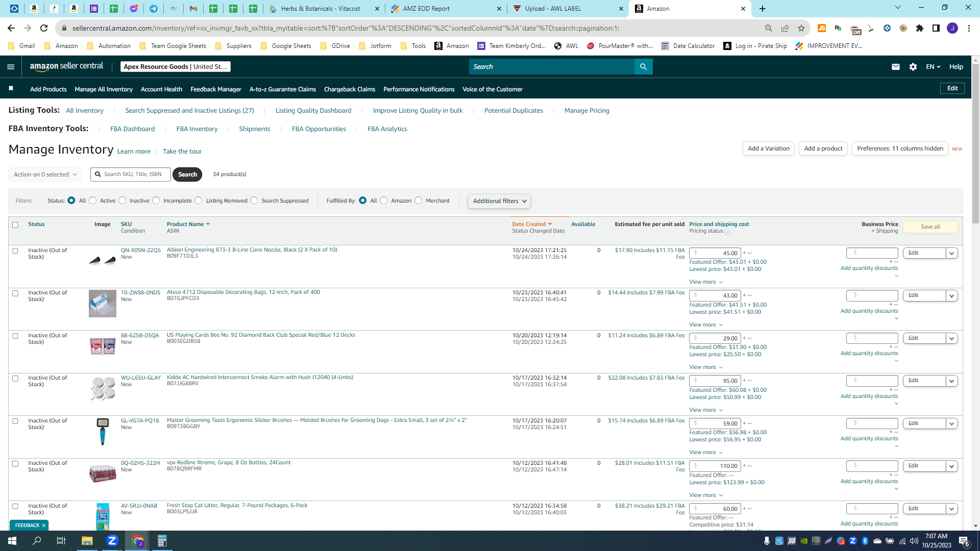Open the Chrome extensions puzzle icon

coord(920,28)
